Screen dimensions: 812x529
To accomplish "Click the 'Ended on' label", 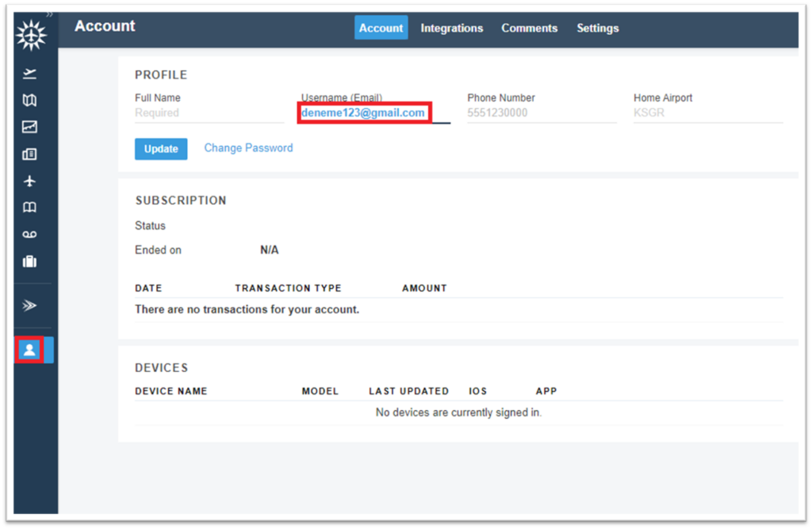I will 158,250.
